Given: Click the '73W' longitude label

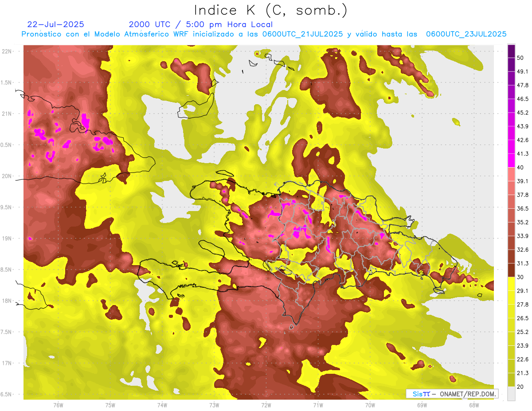Looking at the screenshot, I should (x=214, y=405).
